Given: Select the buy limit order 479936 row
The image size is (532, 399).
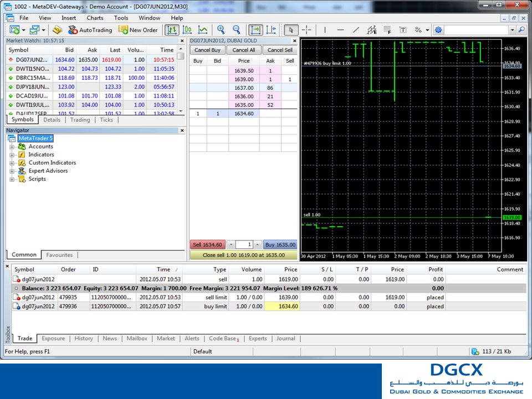Looking at the screenshot, I should point(268,306).
